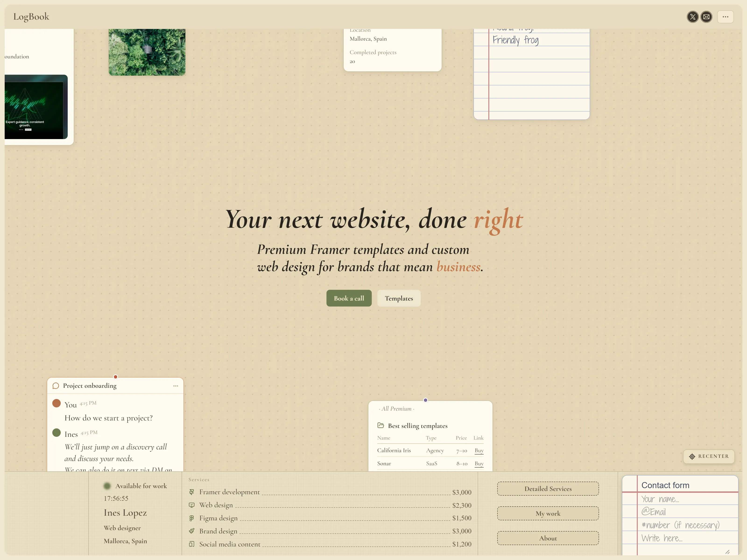Click the purple pin on templates card
The image size is (747, 560).
[x=426, y=400]
